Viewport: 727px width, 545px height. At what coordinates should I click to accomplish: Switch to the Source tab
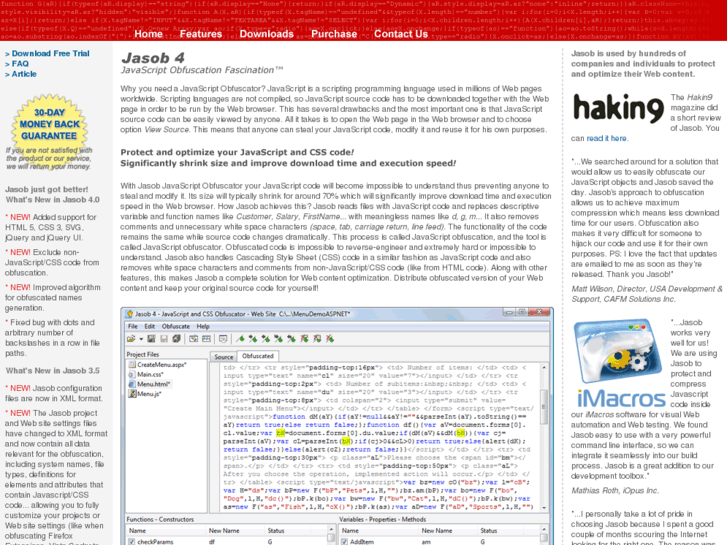(223, 357)
